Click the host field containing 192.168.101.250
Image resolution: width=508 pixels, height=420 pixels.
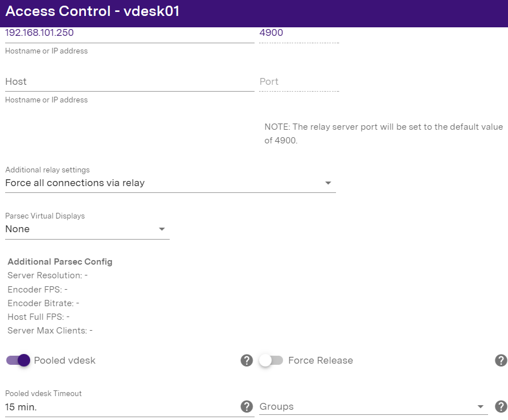(x=129, y=33)
